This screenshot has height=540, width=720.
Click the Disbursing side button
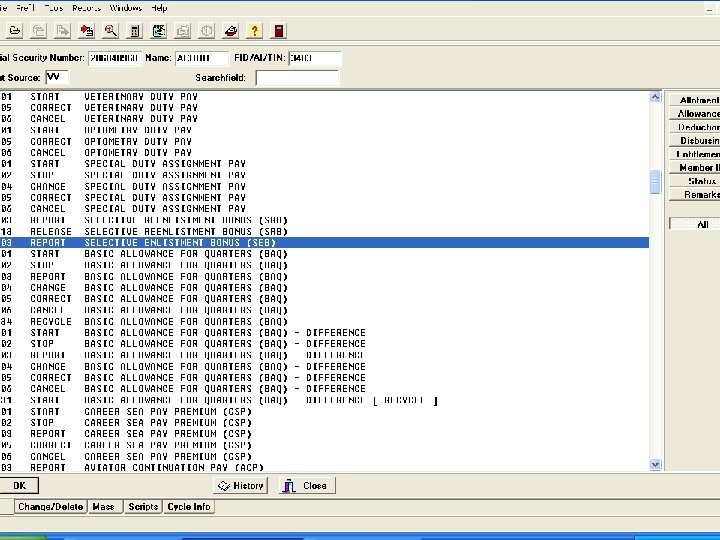coord(695,141)
